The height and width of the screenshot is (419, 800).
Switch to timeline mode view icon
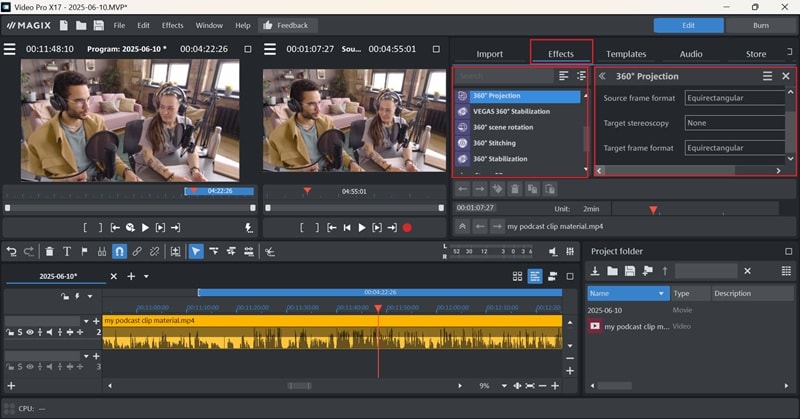(x=535, y=276)
